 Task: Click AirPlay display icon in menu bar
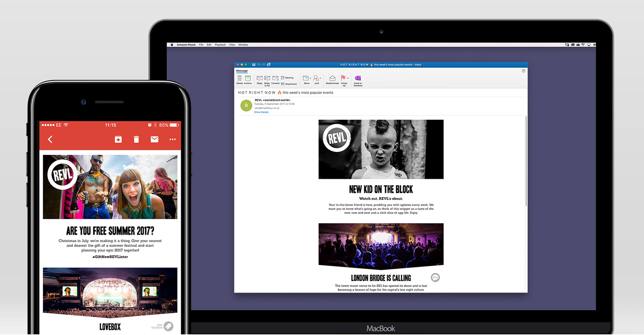[x=589, y=45]
